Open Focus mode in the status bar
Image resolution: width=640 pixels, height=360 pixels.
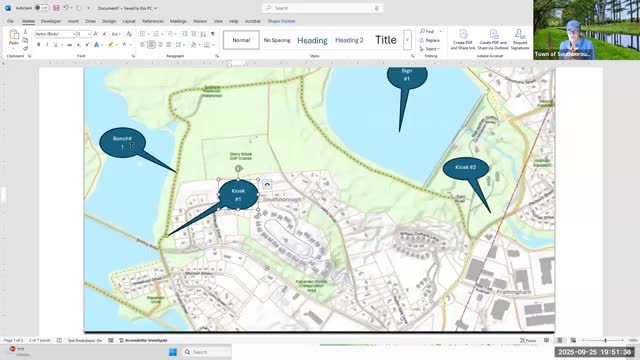[528, 340]
